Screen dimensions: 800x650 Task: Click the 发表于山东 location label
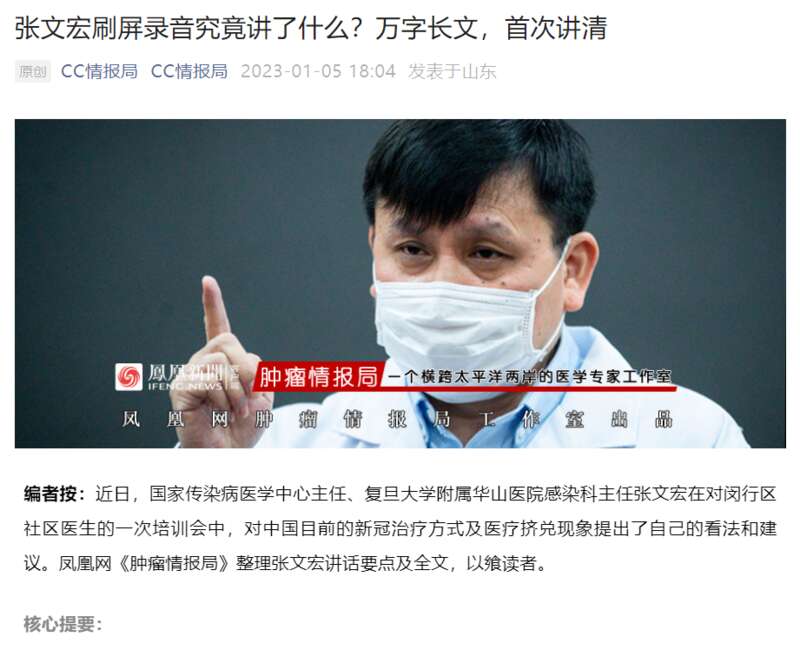pos(452,71)
